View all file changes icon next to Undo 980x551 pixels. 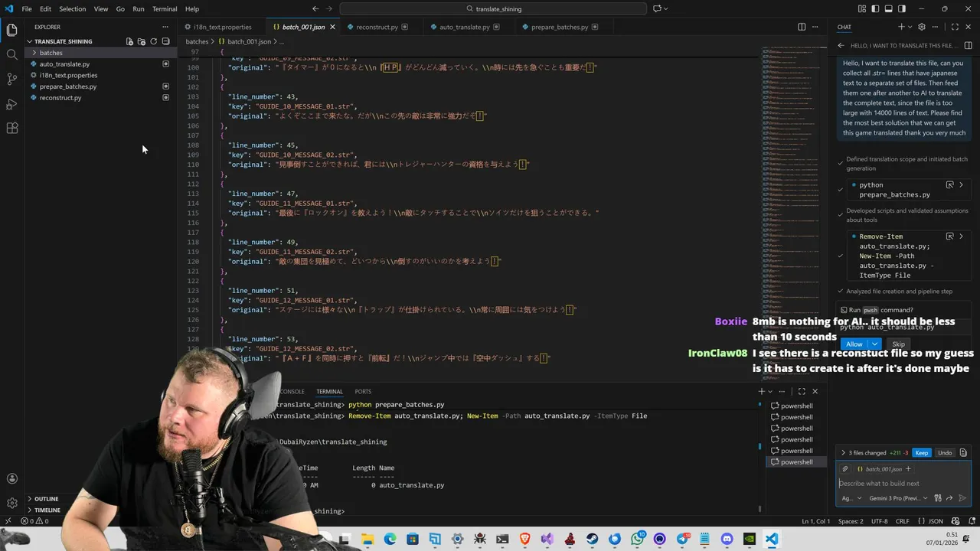(963, 453)
